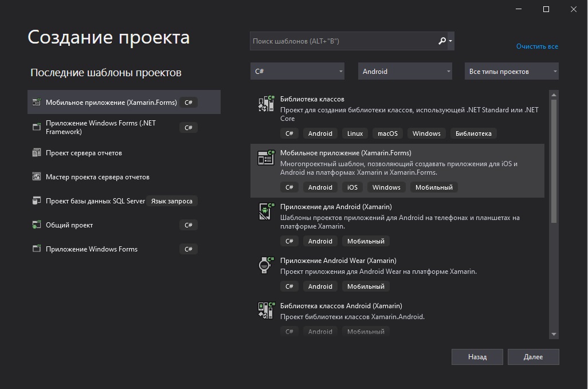Select recent template Мастер проекта сервера отчетов
The height and width of the screenshot is (389, 588).
tap(124, 176)
